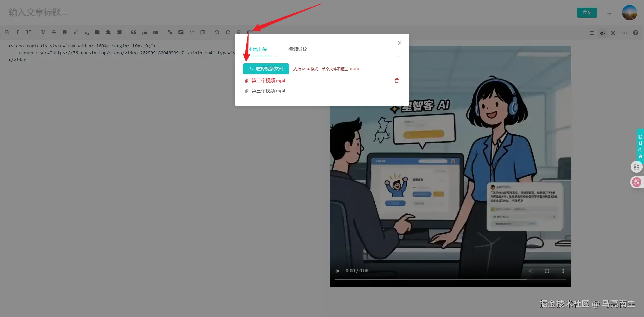Insert a hyperlink with the link icon
This screenshot has height=317, width=644.
tap(170, 33)
